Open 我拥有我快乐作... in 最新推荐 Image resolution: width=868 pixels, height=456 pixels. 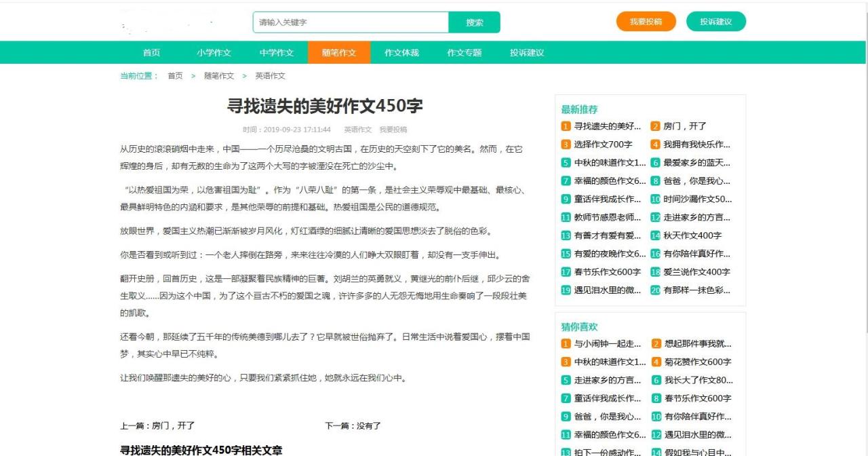[x=696, y=145]
